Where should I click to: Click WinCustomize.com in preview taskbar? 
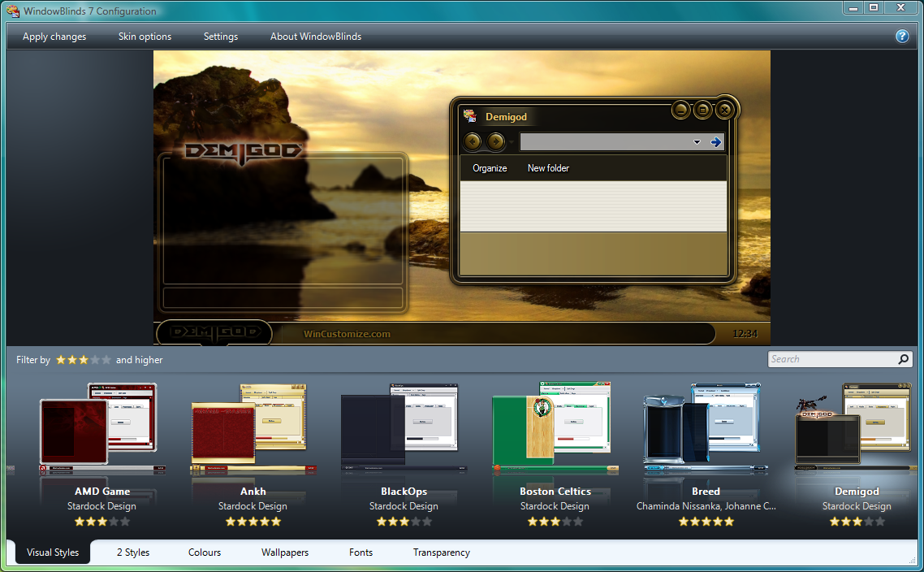click(347, 334)
